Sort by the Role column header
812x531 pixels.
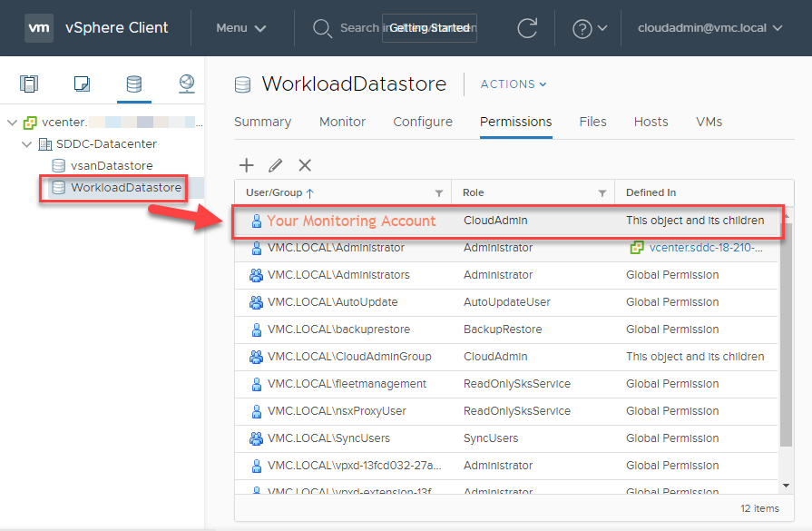[x=474, y=192]
